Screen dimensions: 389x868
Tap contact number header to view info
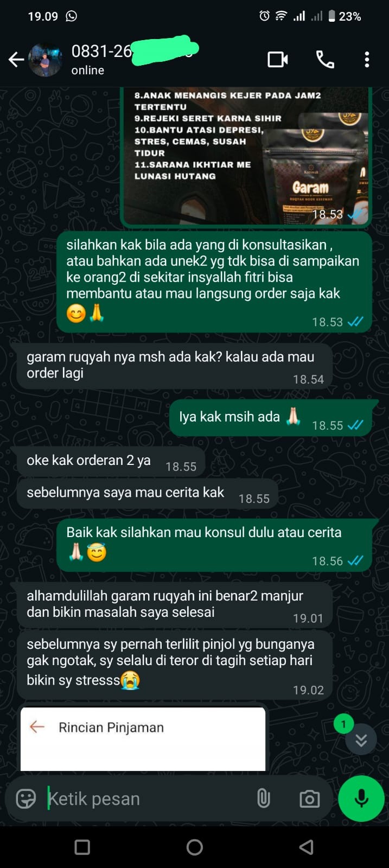coord(133,60)
